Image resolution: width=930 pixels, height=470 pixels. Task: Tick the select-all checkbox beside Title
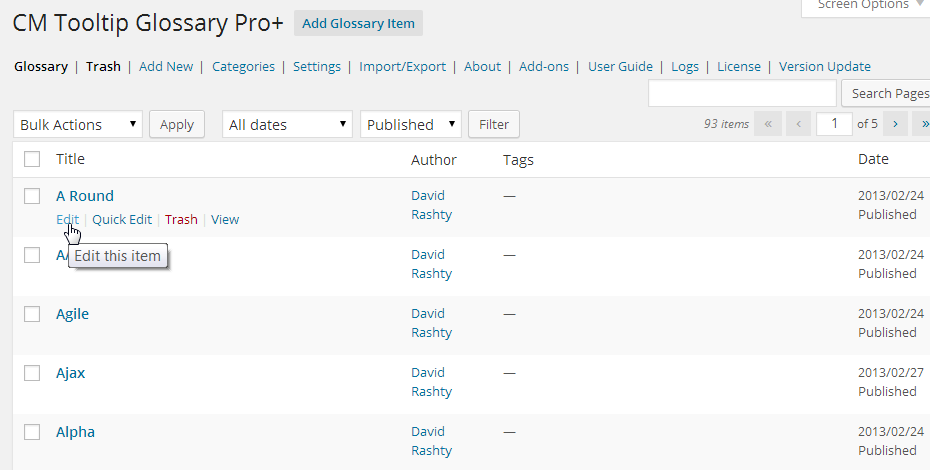[32, 159]
